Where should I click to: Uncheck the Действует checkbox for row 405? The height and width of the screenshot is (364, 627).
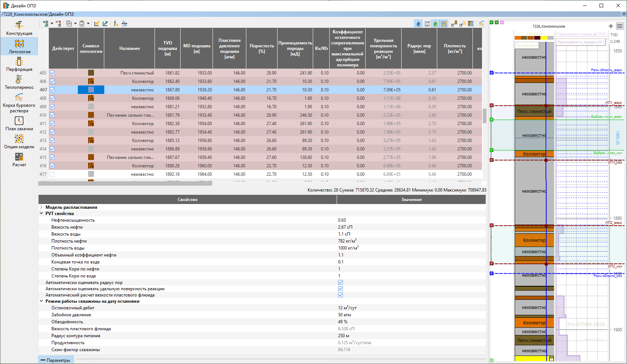click(52, 73)
